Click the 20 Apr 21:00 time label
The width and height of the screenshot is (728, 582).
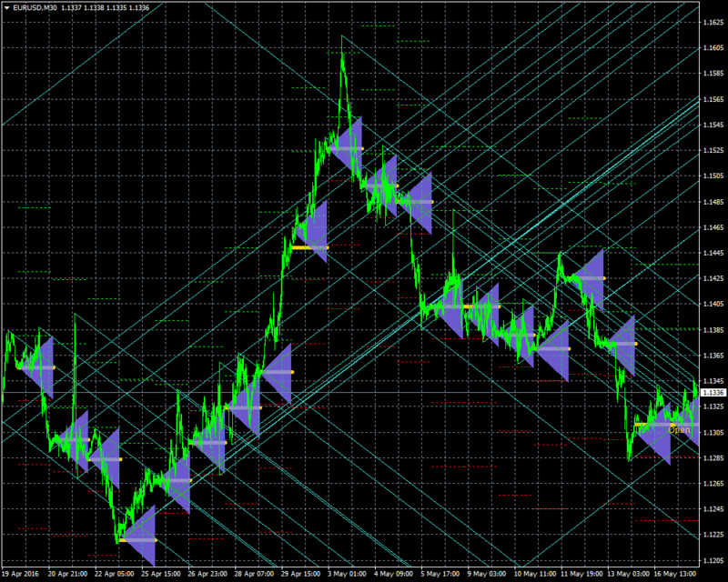[x=67, y=574]
